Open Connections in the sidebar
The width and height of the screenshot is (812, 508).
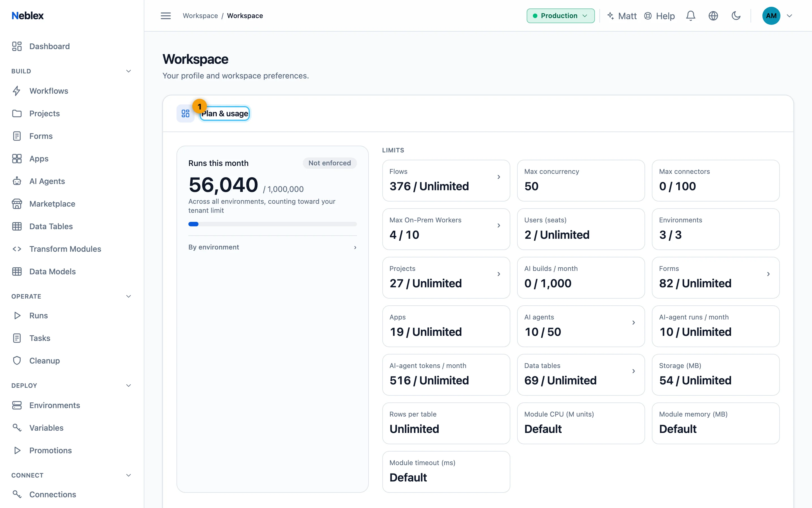tap(52, 494)
